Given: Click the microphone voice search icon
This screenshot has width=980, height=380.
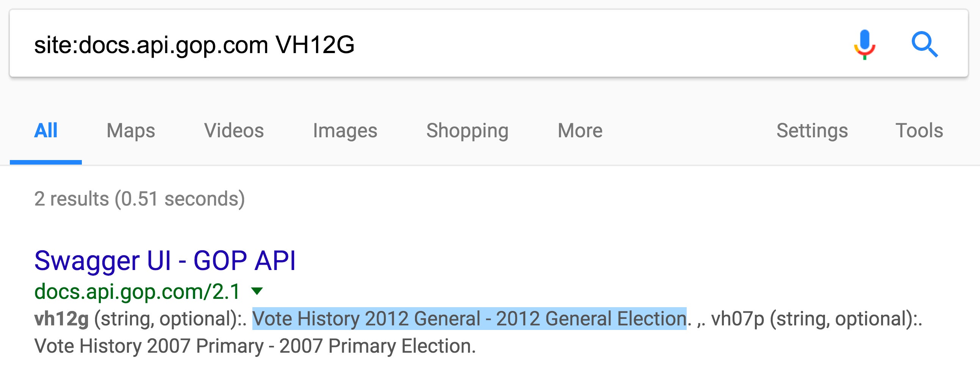Looking at the screenshot, I should click(x=864, y=44).
